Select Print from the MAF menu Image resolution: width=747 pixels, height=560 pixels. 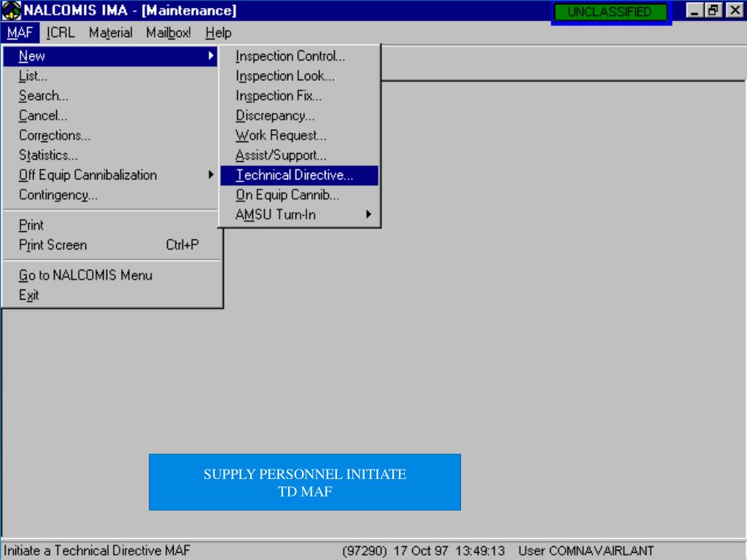click(110, 225)
